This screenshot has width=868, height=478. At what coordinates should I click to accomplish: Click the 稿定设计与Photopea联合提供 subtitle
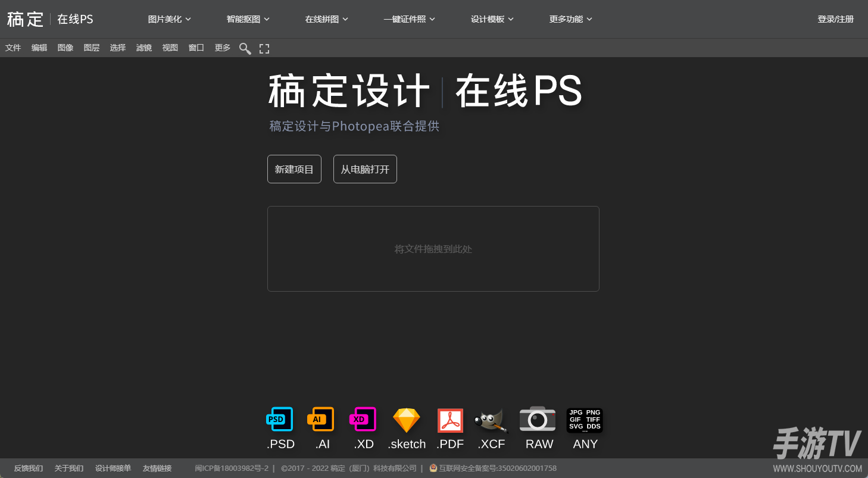click(x=354, y=126)
